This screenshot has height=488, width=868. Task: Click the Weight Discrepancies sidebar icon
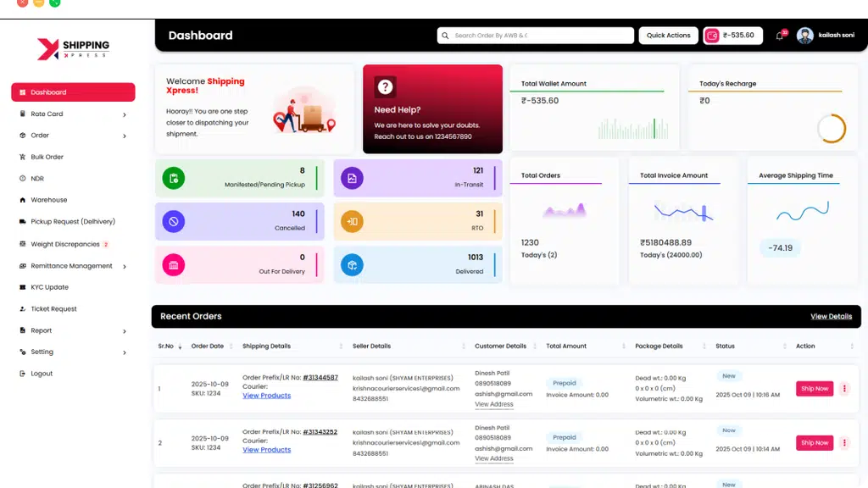point(22,244)
